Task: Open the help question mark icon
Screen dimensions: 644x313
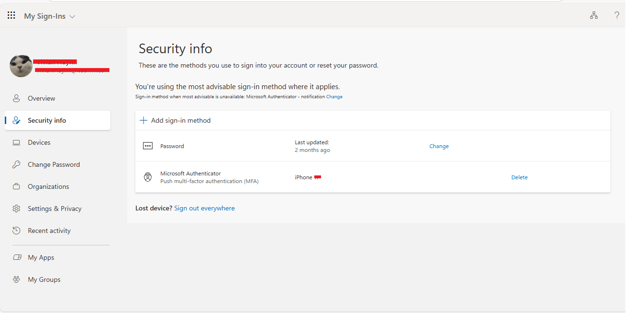Action: 617,15
